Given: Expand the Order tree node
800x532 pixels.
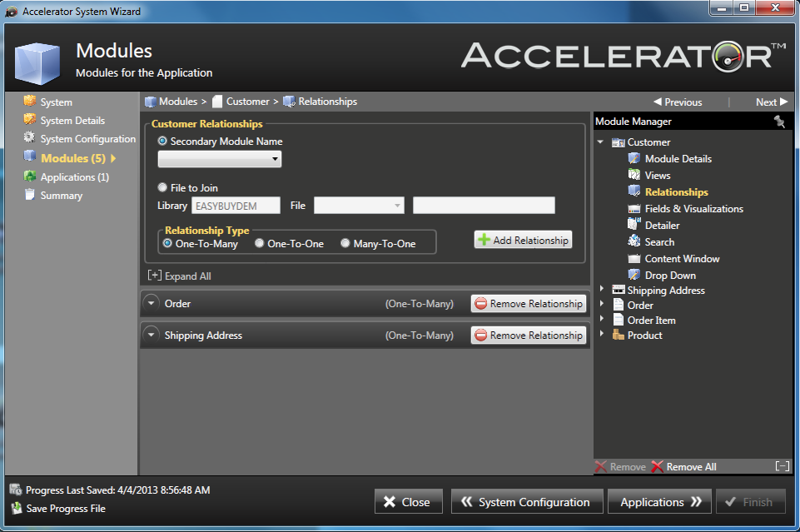Looking at the screenshot, I should (602, 304).
